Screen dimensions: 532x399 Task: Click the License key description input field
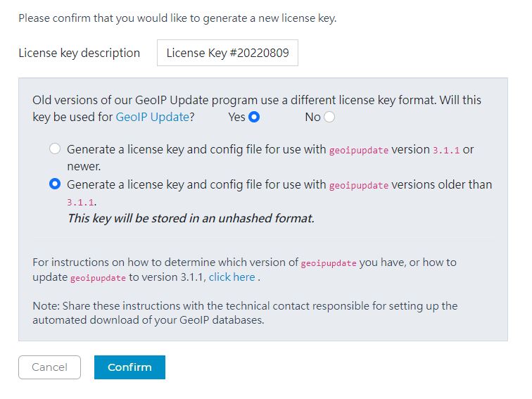pos(227,53)
